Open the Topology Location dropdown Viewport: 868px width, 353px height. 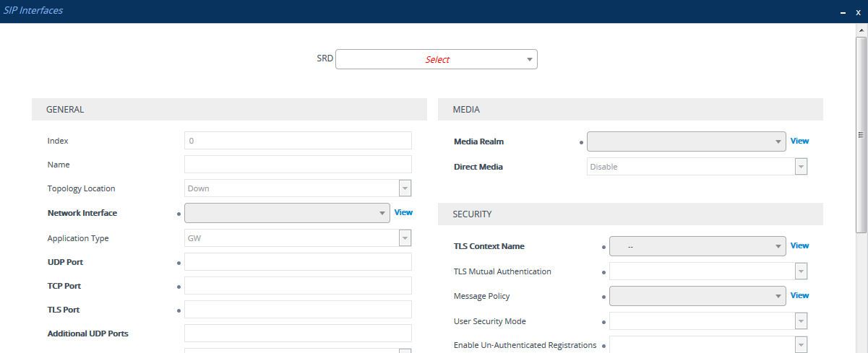click(x=298, y=188)
